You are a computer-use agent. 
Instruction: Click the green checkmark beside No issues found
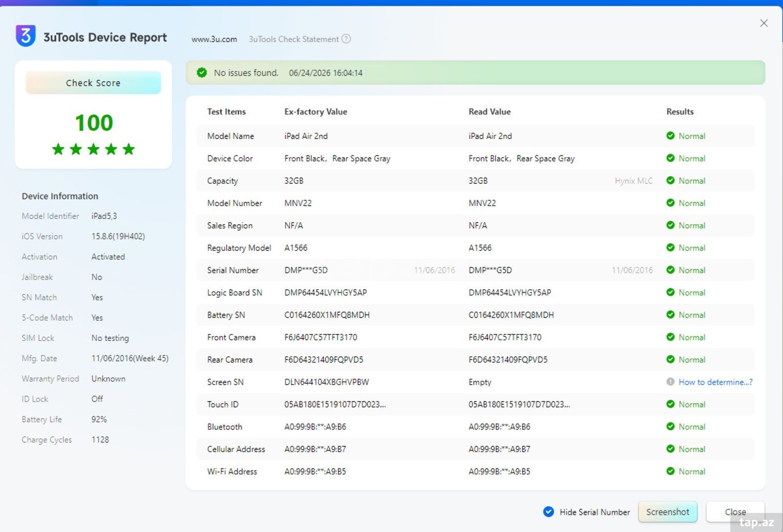point(202,73)
